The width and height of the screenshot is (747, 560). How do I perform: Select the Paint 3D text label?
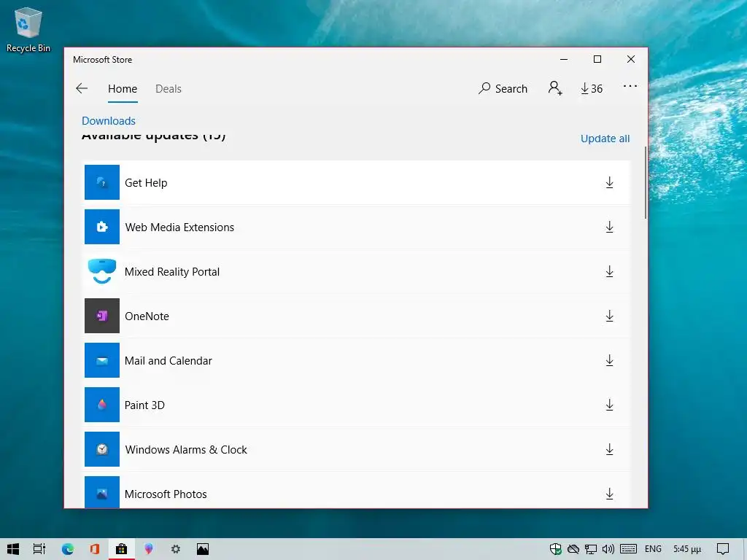coord(144,405)
